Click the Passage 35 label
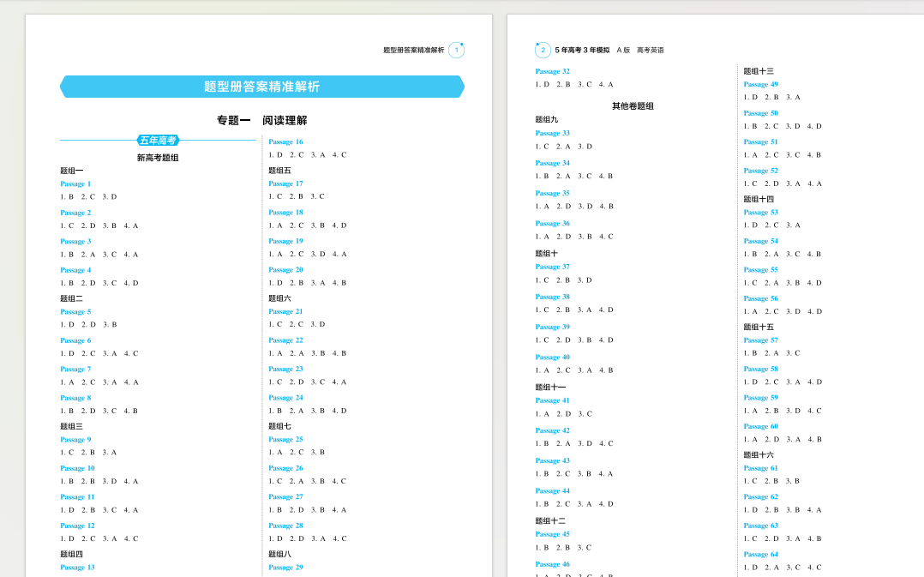Screen dimensions: 924x577 pyautogui.click(x=552, y=193)
